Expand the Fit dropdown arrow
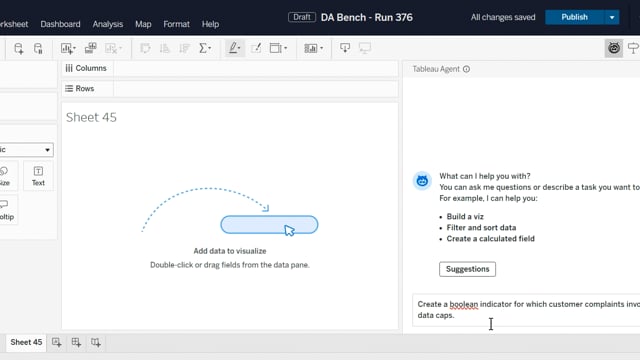Viewport: 640px width, 360px height. pos(285,48)
